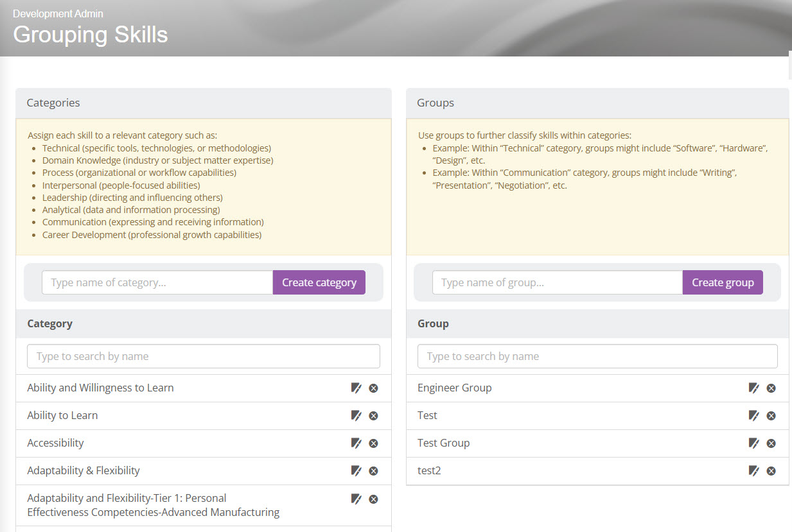Click the category search field

[203, 356]
